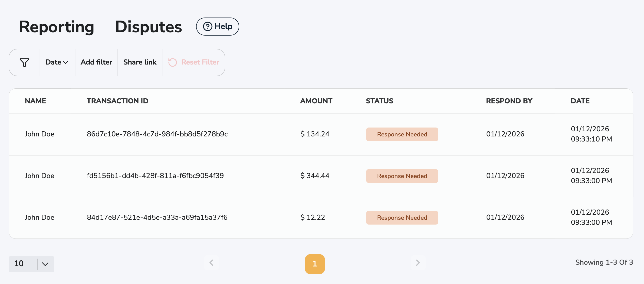Select page 1 in pagination
Image resolution: width=644 pixels, height=284 pixels.
click(x=315, y=264)
